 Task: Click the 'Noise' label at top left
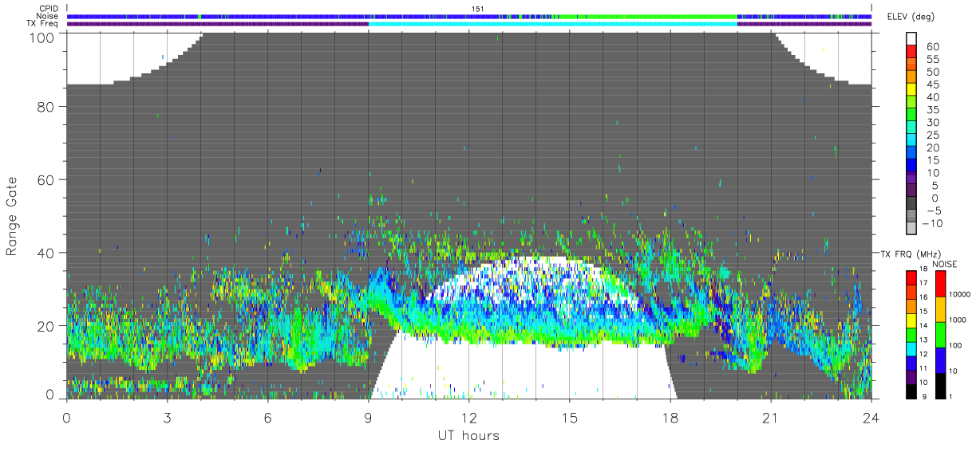(x=47, y=16)
